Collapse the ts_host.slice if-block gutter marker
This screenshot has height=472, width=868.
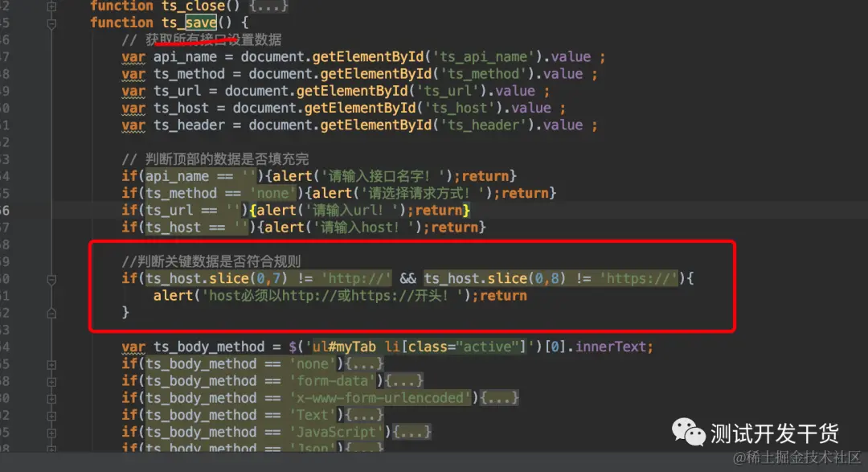click(51, 279)
